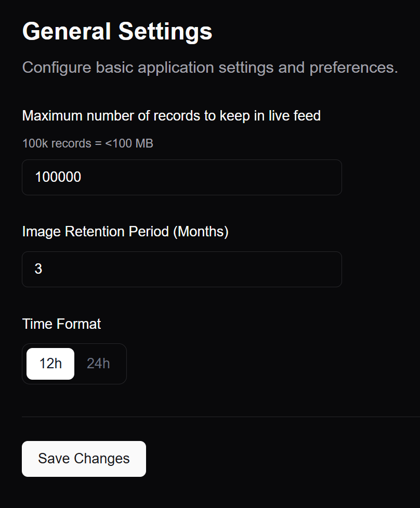Click the 'Maximum number of records' label
This screenshot has width=420, height=508.
coord(171,115)
